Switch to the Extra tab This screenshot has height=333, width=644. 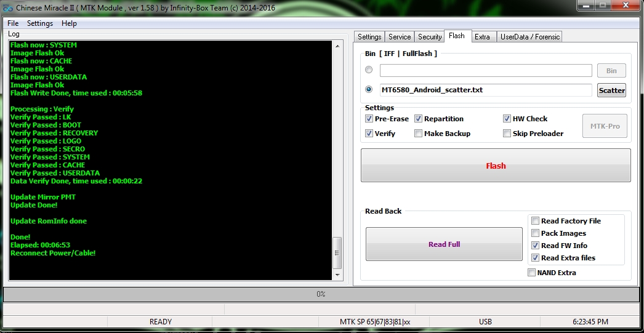pos(482,36)
